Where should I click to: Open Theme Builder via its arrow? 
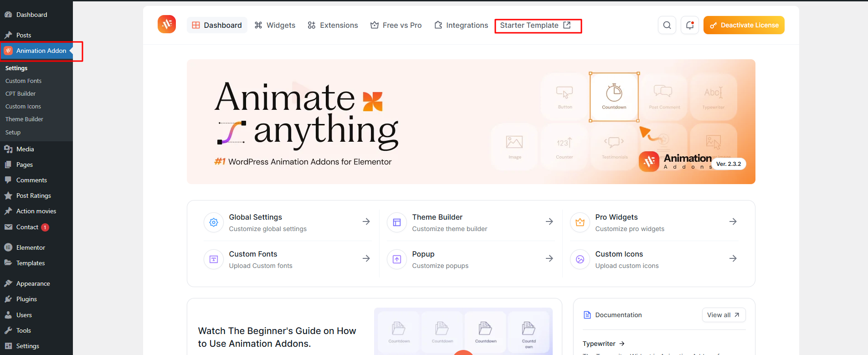(550, 221)
